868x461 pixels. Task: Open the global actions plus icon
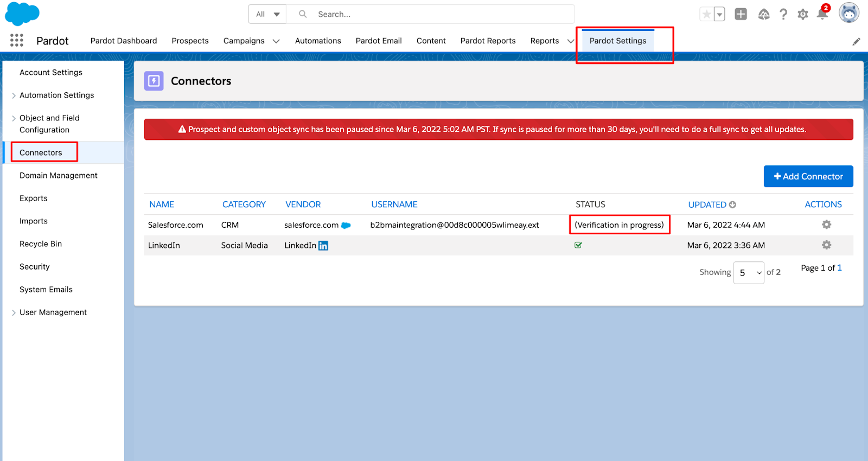tap(741, 14)
